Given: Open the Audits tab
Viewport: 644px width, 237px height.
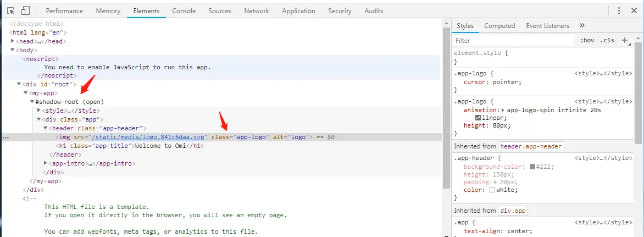Looking at the screenshot, I should [374, 11].
